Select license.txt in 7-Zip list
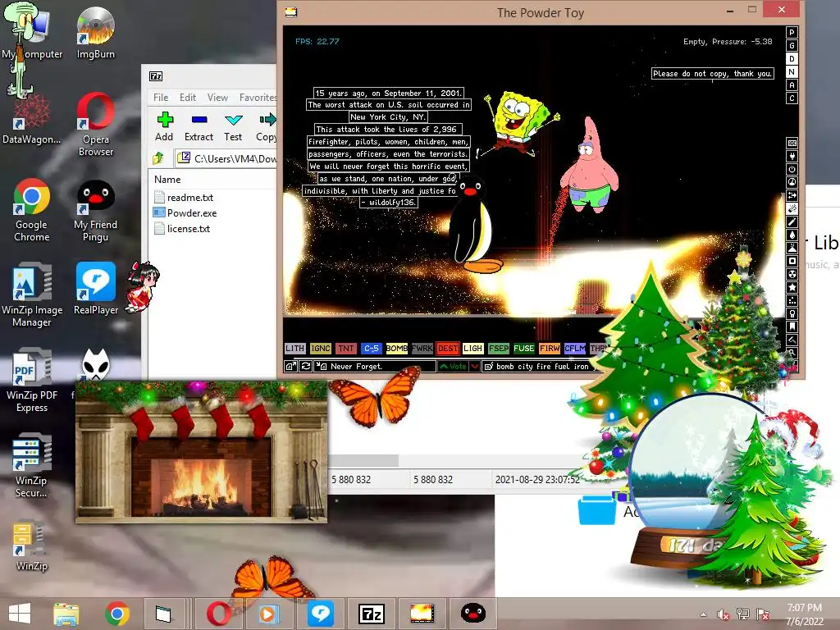Image resolution: width=840 pixels, height=630 pixels. 182,229
